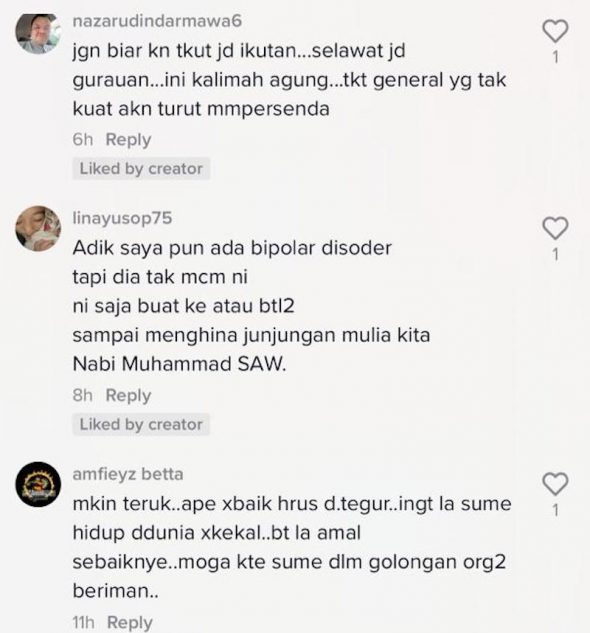
Task: Select comment text about 'bipolar disoder'
Action: tap(251, 306)
